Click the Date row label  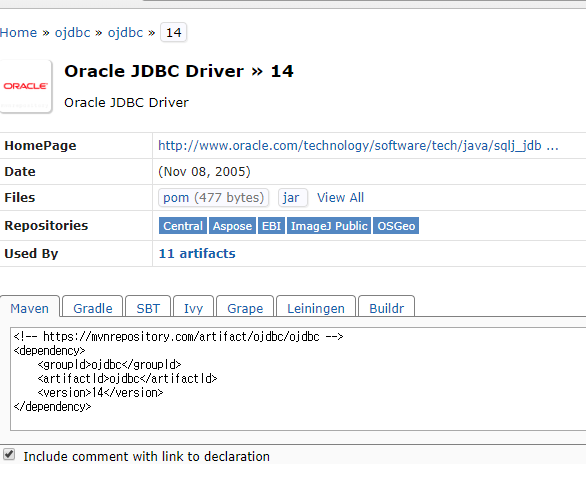pos(20,172)
